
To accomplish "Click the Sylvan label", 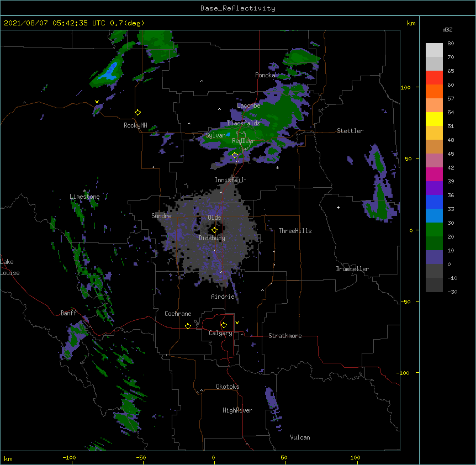I will 215,135.
